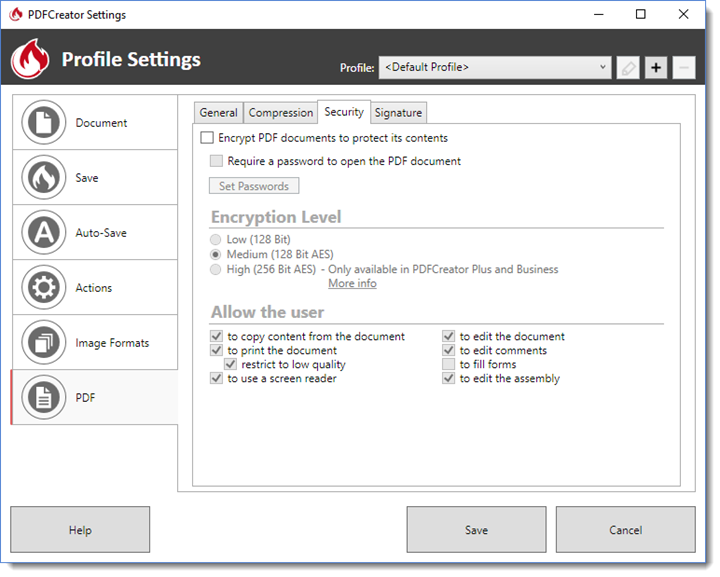Click the Help button
The width and height of the screenshot is (720, 577).
coord(80,530)
